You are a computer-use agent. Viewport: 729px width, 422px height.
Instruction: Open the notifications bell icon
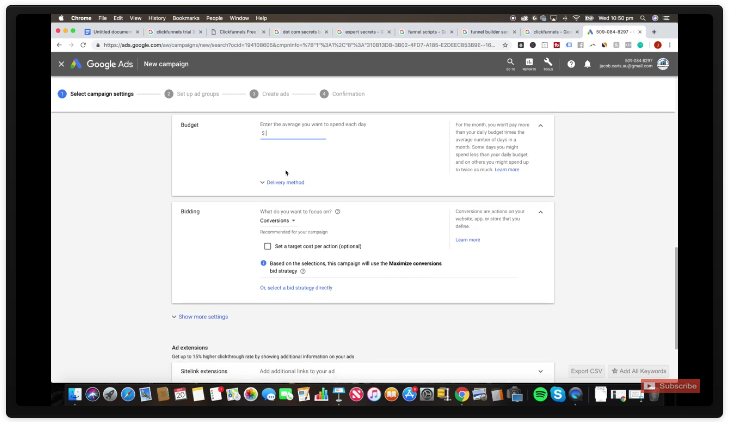[x=588, y=64]
